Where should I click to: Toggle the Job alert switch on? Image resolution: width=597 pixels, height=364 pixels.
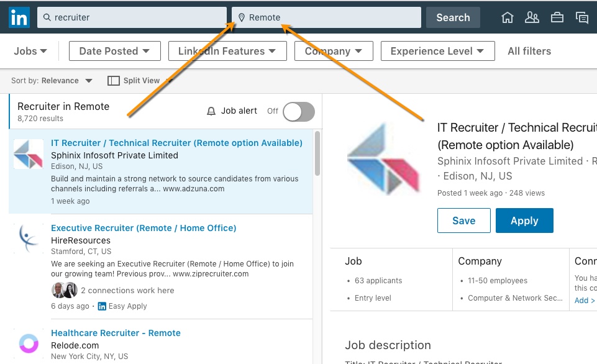pyautogui.click(x=299, y=112)
